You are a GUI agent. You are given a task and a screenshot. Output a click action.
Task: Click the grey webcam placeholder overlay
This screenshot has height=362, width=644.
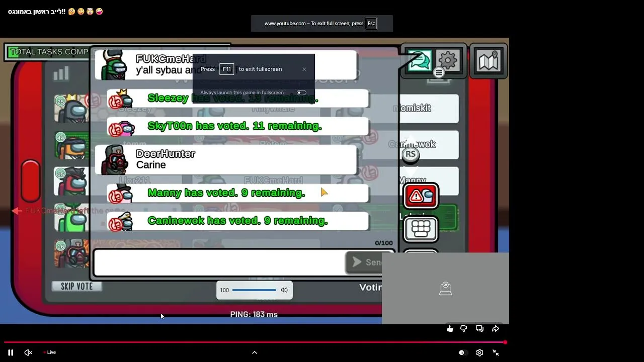(445, 288)
